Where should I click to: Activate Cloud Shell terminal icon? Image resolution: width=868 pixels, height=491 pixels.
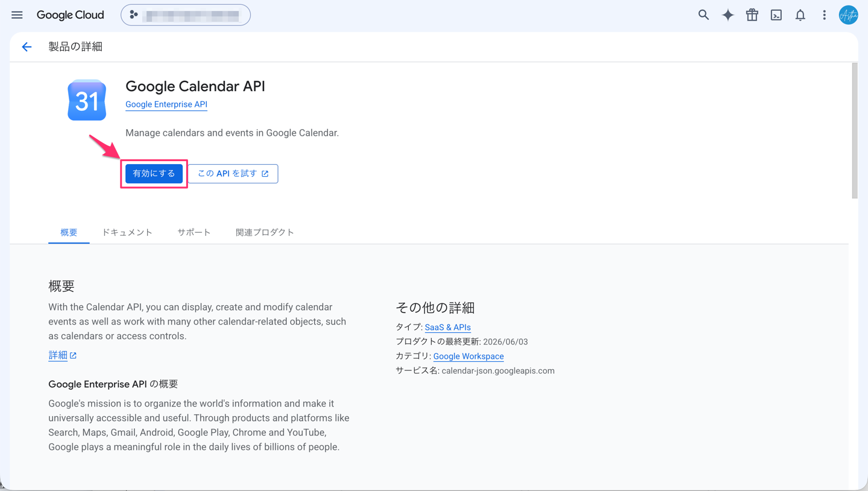[776, 15]
